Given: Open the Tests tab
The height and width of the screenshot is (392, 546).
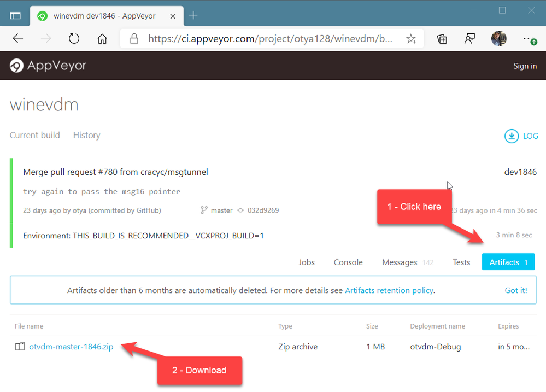Looking at the screenshot, I should (461, 262).
